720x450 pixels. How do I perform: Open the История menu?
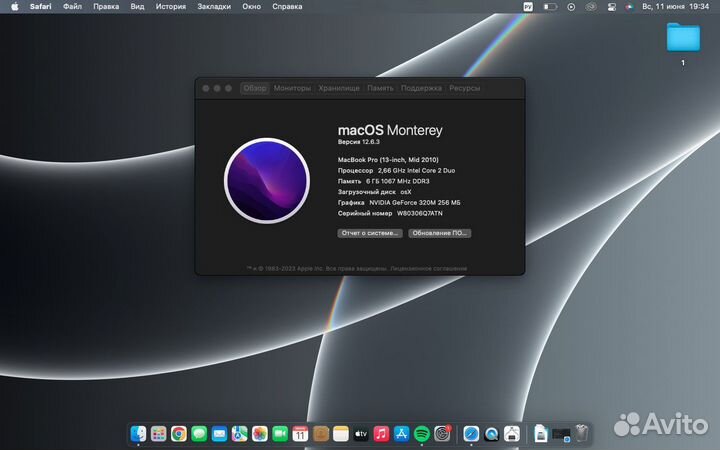(x=170, y=6)
